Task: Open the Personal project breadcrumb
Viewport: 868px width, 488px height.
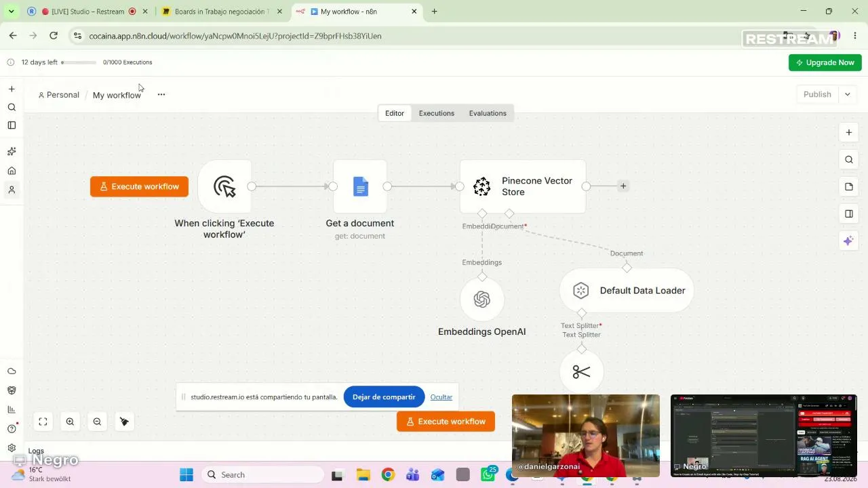Action: point(59,95)
